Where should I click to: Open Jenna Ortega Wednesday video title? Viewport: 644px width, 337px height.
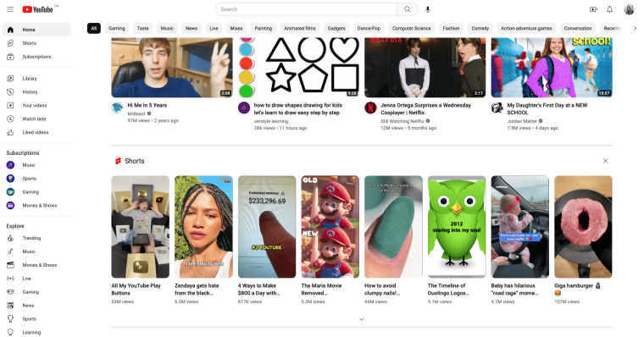pyautogui.click(x=425, y=108)
